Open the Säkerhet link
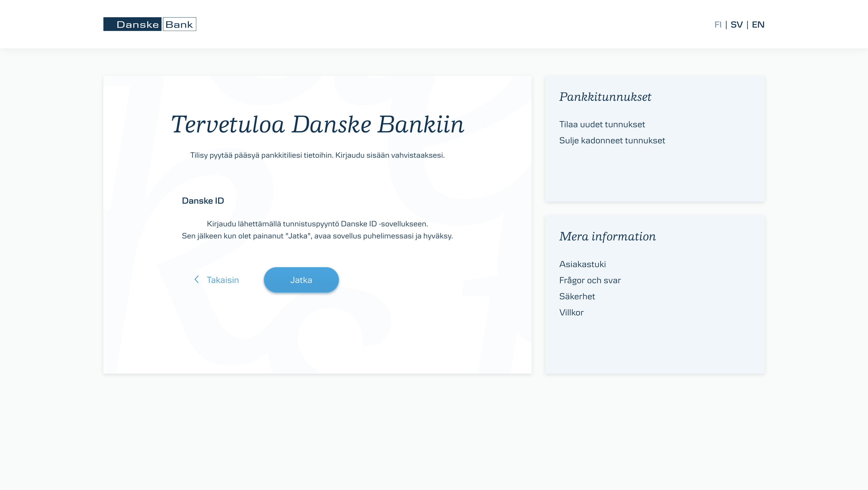Image resolution: width=868 pixels, height=490 pixels. point(577,296)
